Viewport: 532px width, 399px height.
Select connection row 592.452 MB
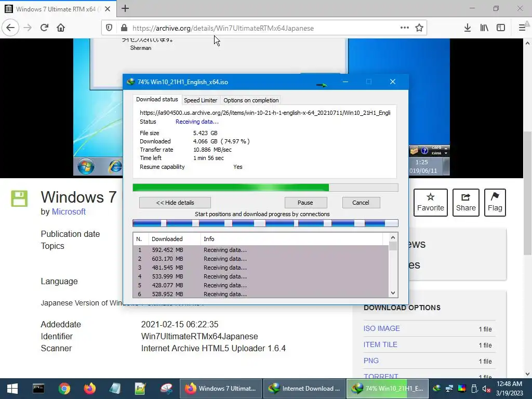[261, 250]
